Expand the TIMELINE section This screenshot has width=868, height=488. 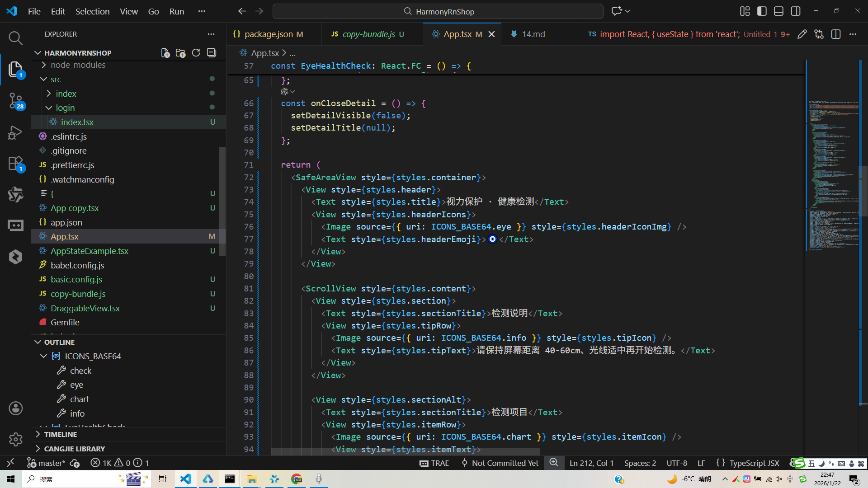[60, 434]
